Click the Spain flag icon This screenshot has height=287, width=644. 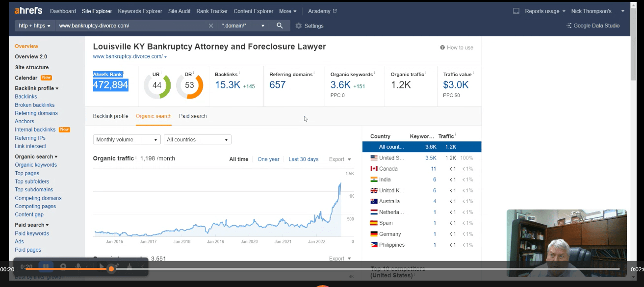tap(374, 223)
